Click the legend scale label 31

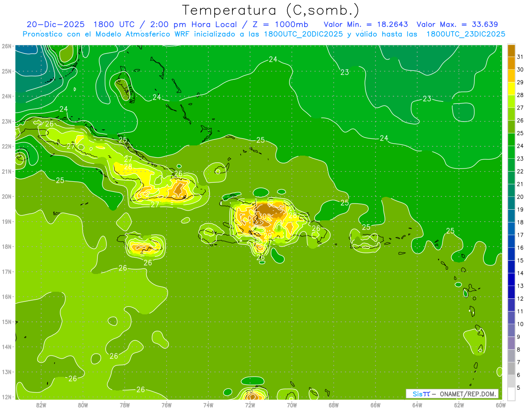click(520, 57)
